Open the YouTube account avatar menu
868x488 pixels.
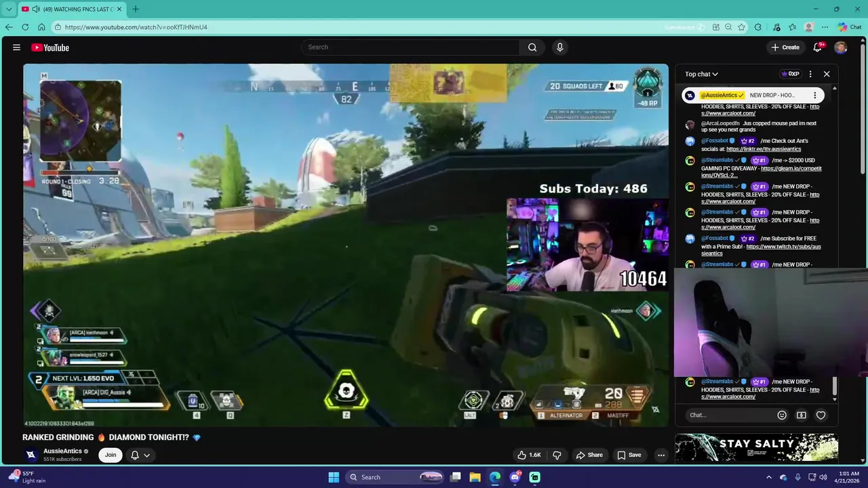pos(840,47)
